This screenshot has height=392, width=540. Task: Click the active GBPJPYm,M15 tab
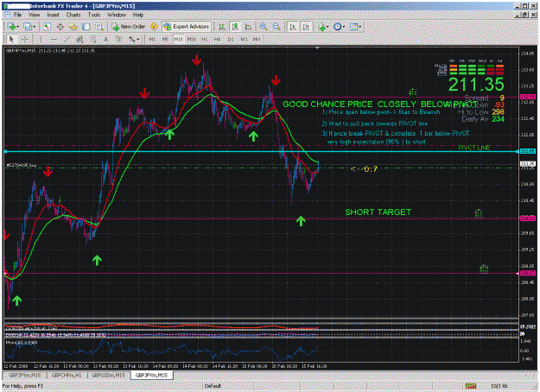[x=151, y=375]
